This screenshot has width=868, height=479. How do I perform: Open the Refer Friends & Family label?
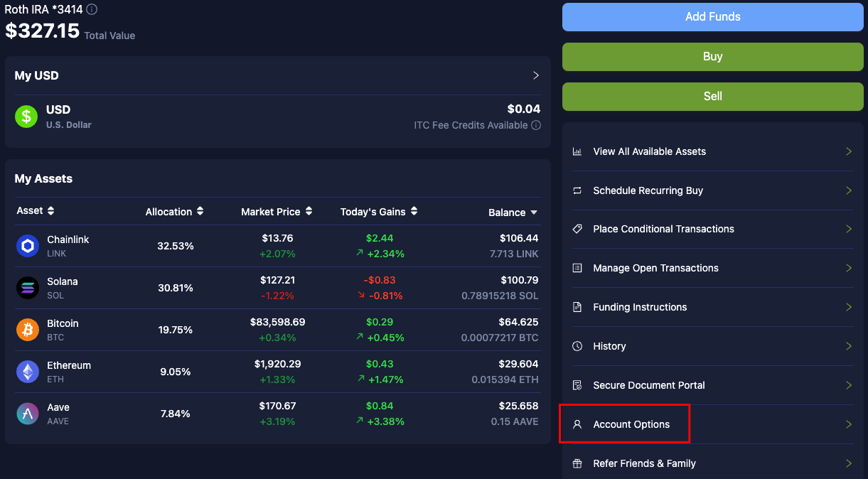[645, 463]
